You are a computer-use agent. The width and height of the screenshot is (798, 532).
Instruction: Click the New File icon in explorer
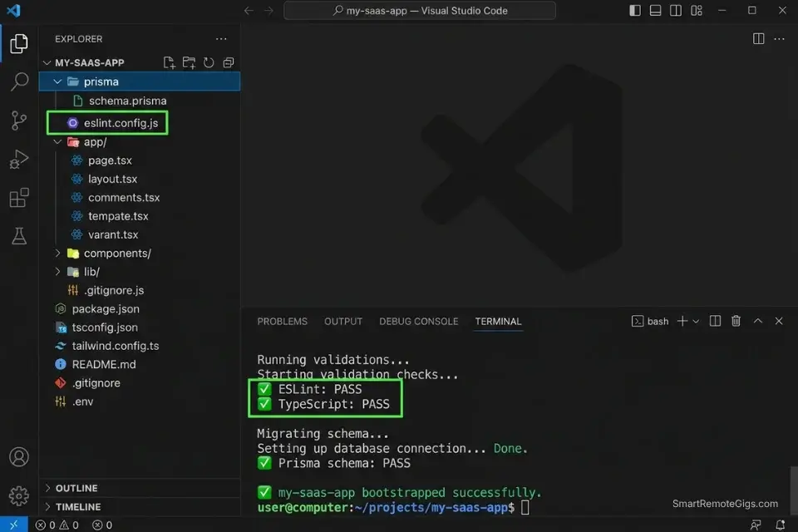click(169, 62)
